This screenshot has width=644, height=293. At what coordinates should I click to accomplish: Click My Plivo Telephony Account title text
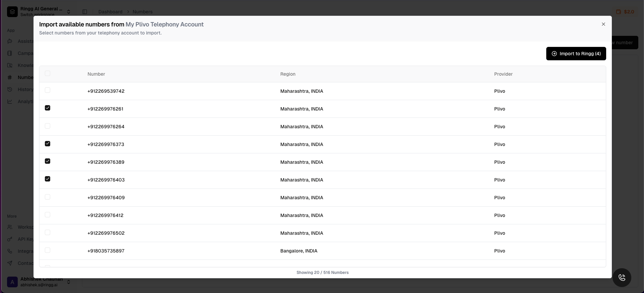pyautogui.click(x=165, y=24)
